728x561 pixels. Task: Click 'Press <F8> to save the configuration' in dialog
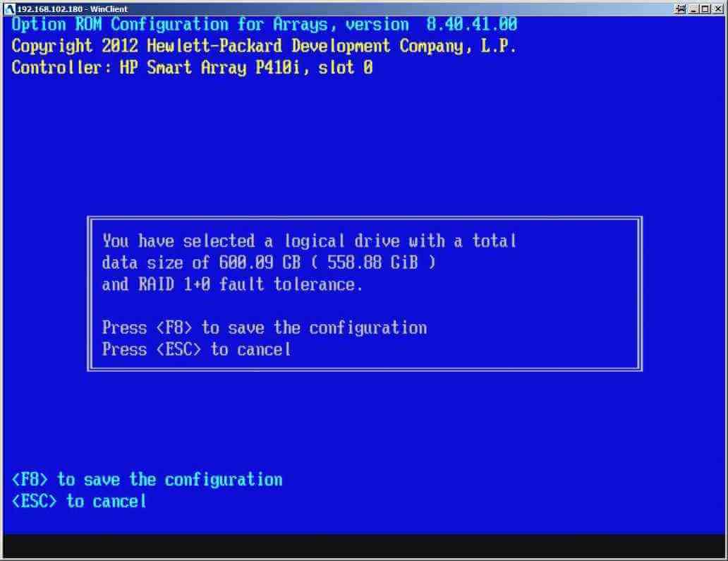tap(264, 328)
